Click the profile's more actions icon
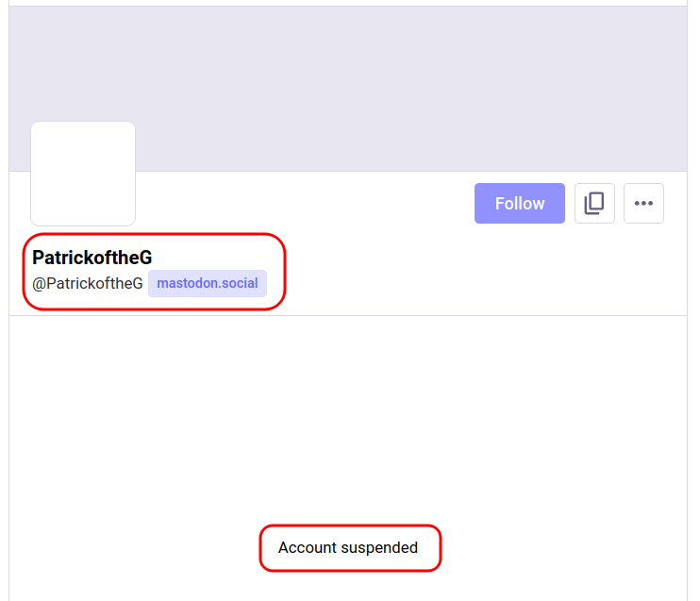Image resolution: width=700 pixels, height=601 pixels. 643,204
